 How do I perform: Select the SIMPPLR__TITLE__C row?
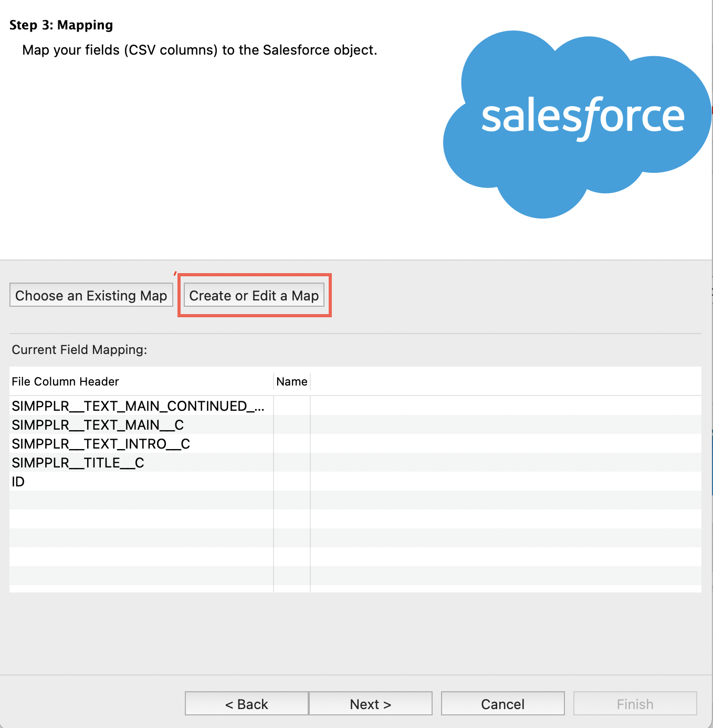click(x=355, y=463)
